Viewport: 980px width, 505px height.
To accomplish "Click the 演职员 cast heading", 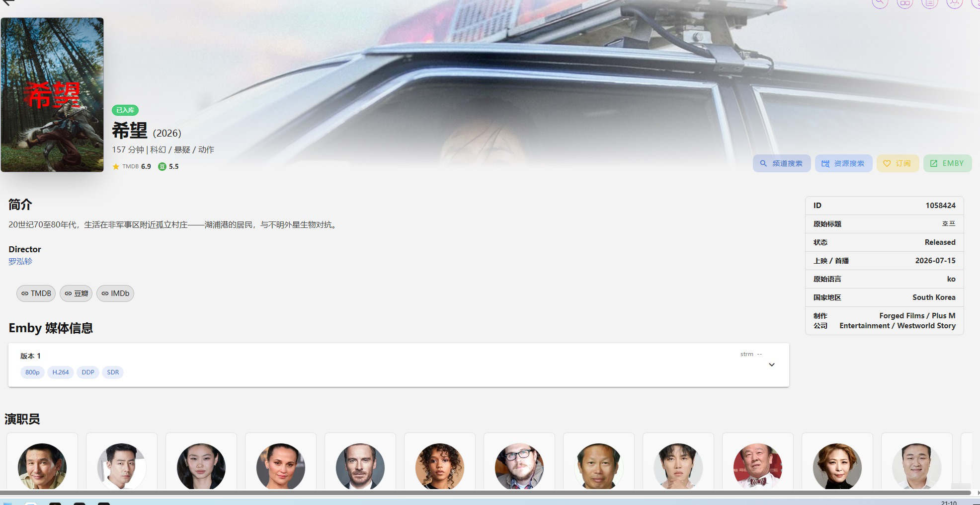I will point(22,419).
